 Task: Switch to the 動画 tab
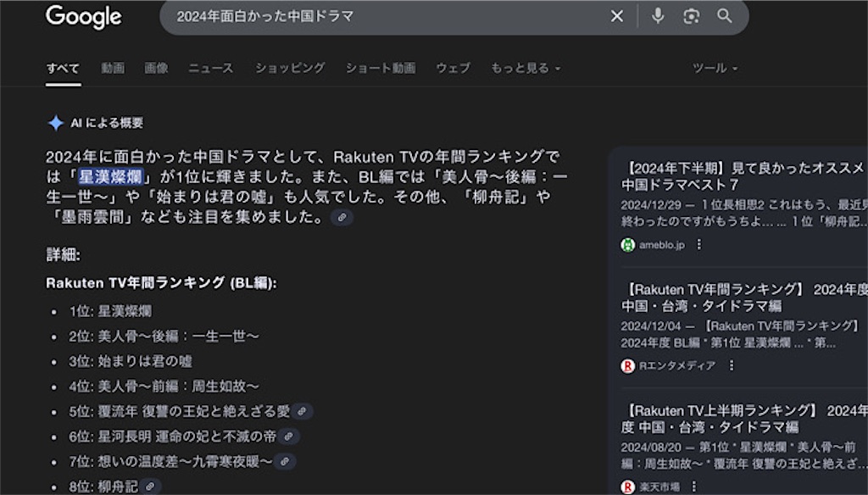pyautogui.click(x=113, y=68)
